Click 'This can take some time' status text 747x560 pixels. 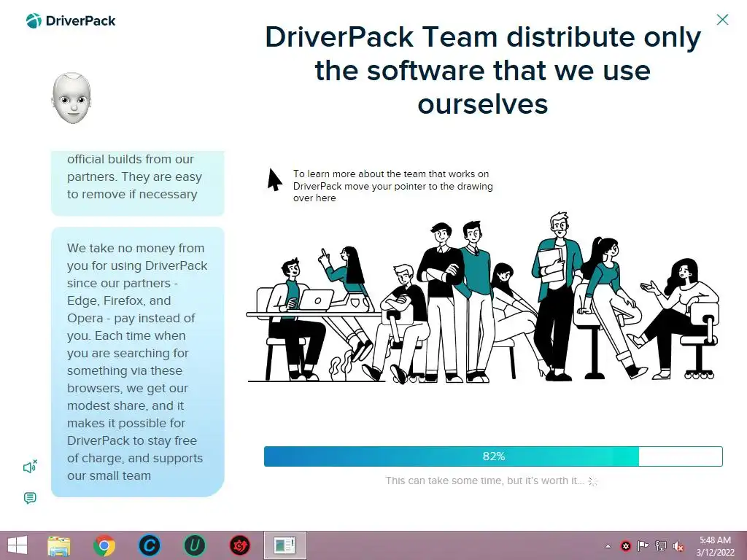484,481
